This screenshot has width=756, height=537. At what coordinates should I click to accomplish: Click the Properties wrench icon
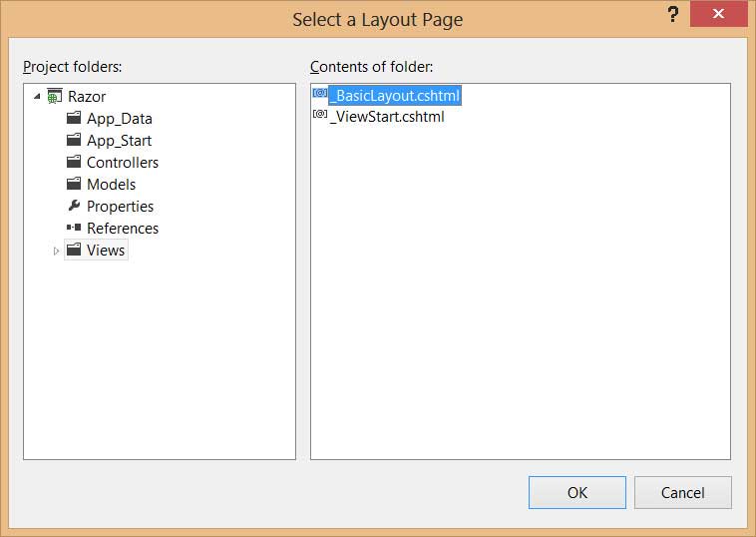(x=74, y=206)
